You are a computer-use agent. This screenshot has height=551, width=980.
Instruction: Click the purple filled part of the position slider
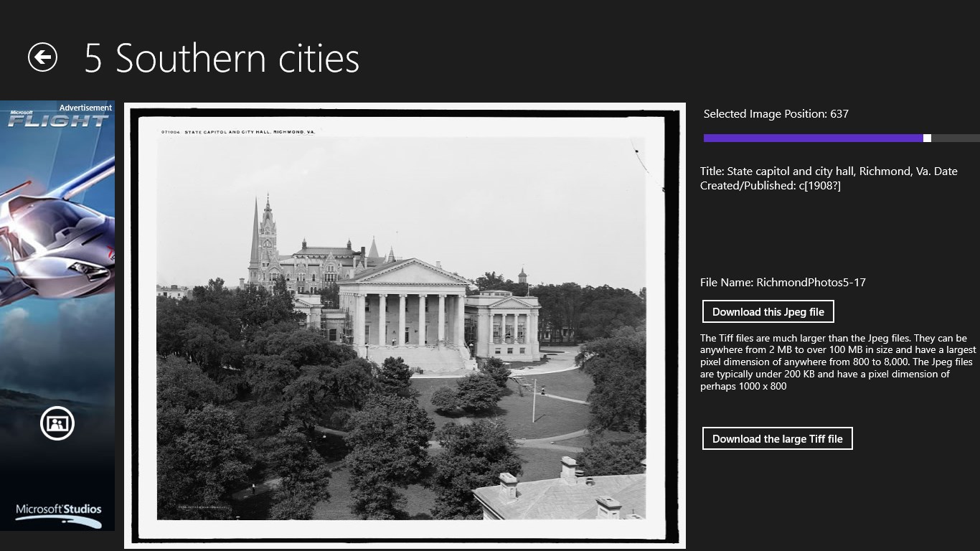(814, 138)
